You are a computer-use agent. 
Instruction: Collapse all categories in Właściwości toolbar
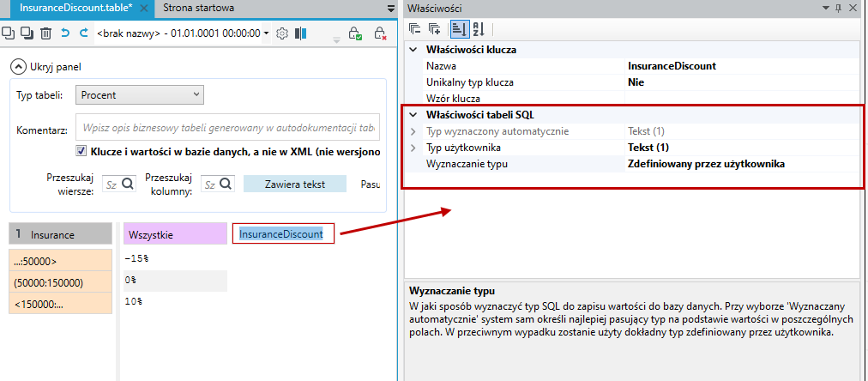(x=415, y=29)
